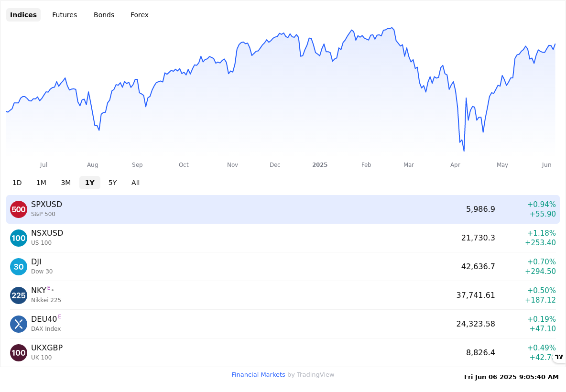Select the Indices tab

23,15
